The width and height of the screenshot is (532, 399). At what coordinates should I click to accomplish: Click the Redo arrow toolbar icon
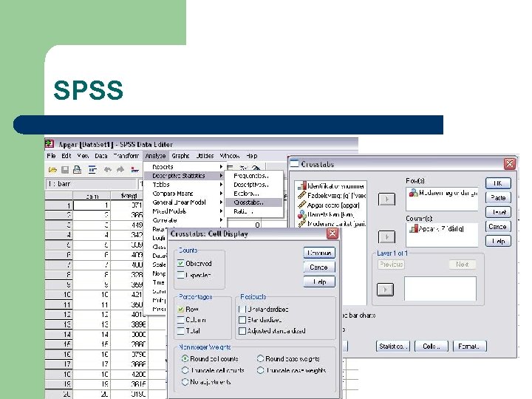[x=120, y=169]
